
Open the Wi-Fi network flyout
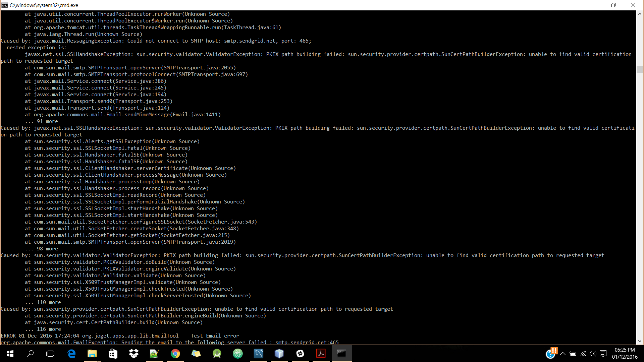click(583, 354)
